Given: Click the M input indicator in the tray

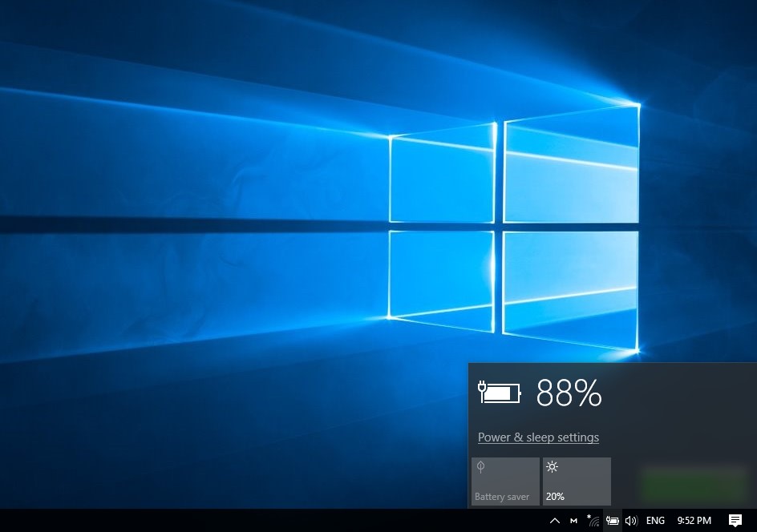Looking at the screenshot, I should point(573,521).
